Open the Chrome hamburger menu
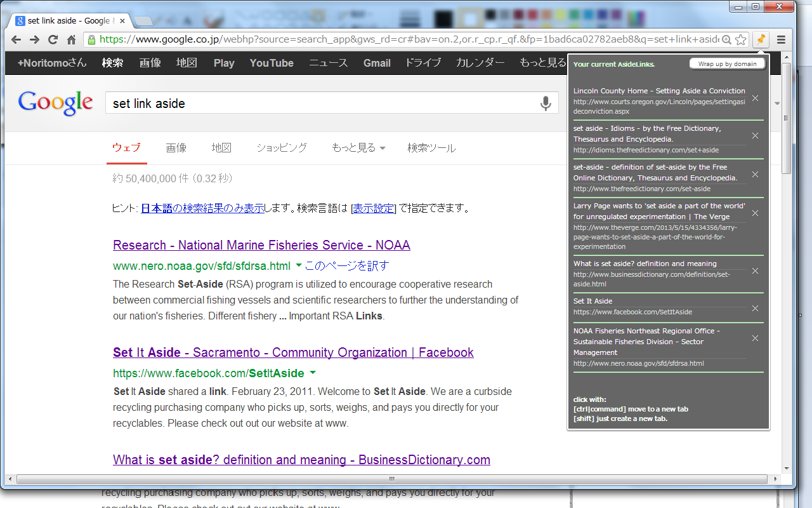The height and width of the screenshot is (508, 812). point(781,39)
